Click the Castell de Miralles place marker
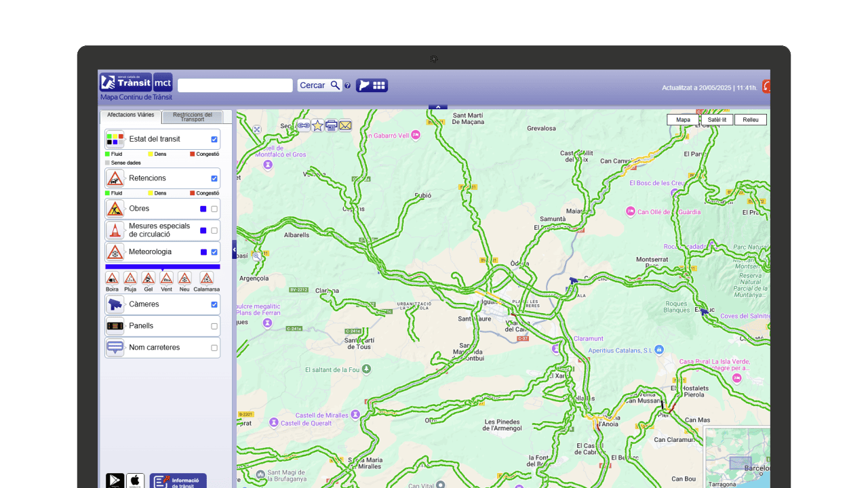 (355, 415)
